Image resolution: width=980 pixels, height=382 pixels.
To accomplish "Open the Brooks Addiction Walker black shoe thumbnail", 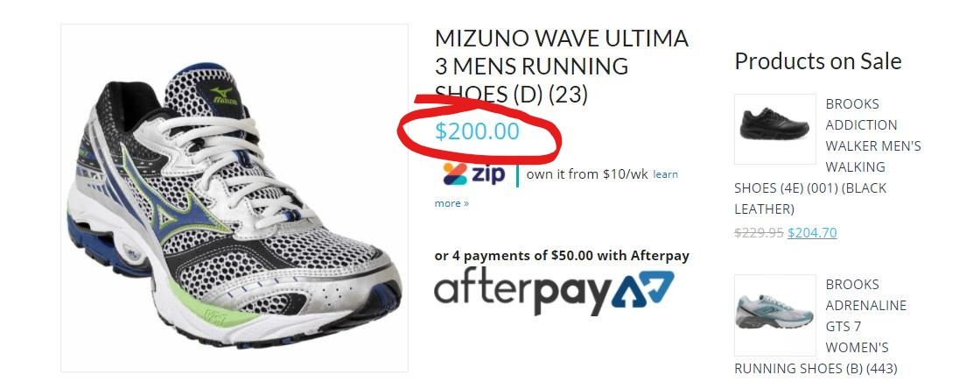I will pos(774,129).
